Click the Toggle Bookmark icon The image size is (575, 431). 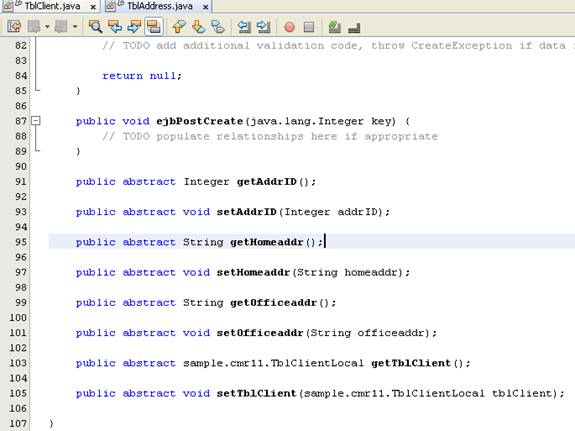pyautogui.click(x=218, y=26)
